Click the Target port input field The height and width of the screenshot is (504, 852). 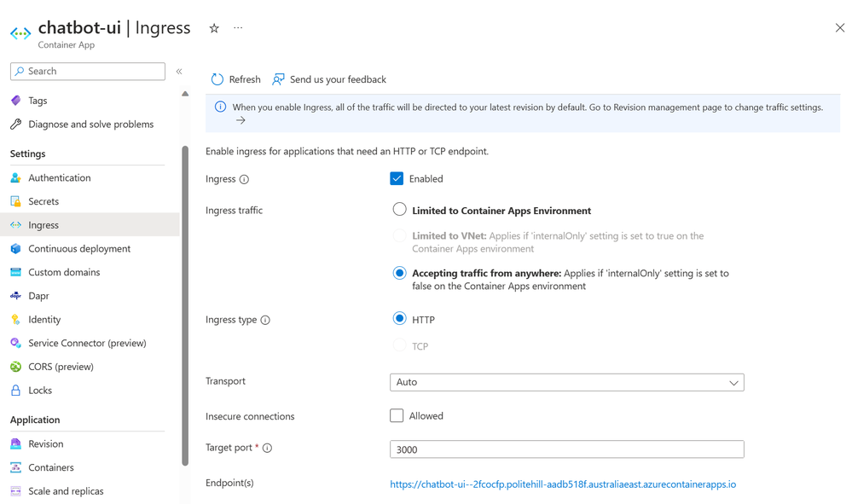click(567, 449)
